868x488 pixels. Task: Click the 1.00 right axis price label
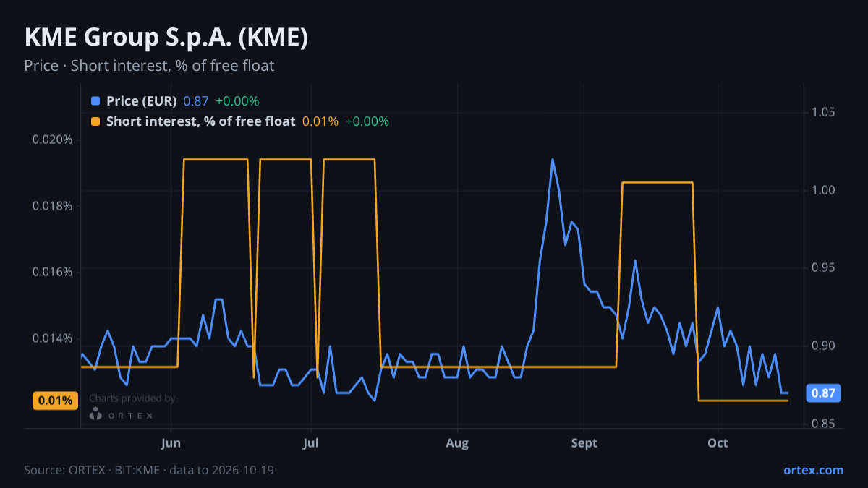(823, 190)
